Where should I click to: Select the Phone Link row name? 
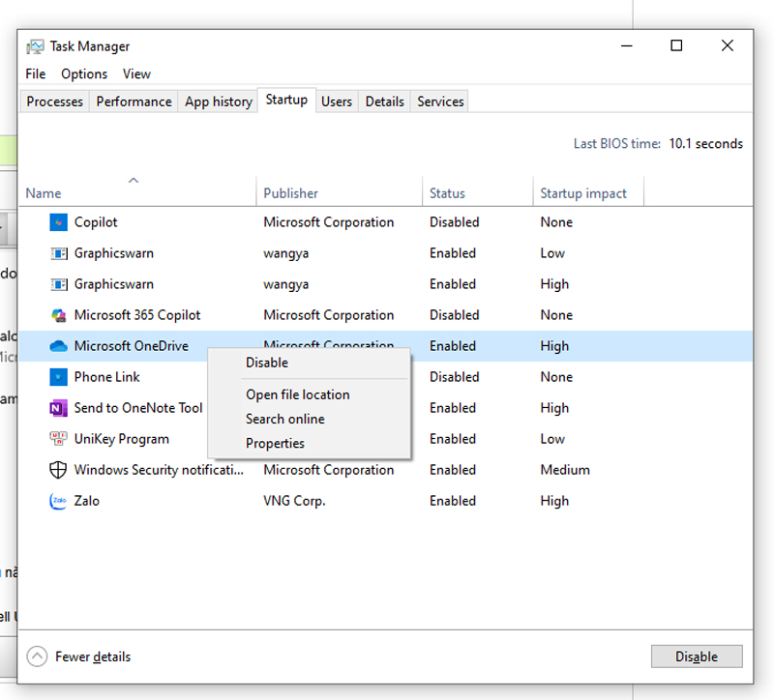tap(107, 377)
